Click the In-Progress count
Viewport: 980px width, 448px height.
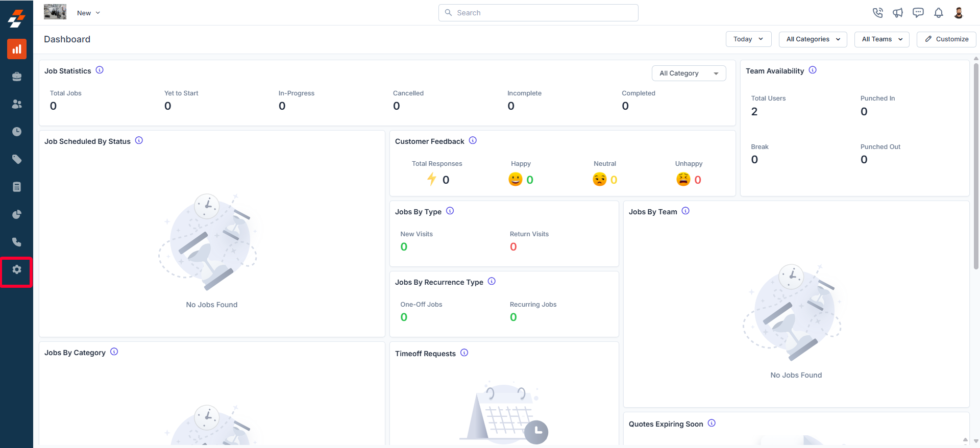(282, 106)
